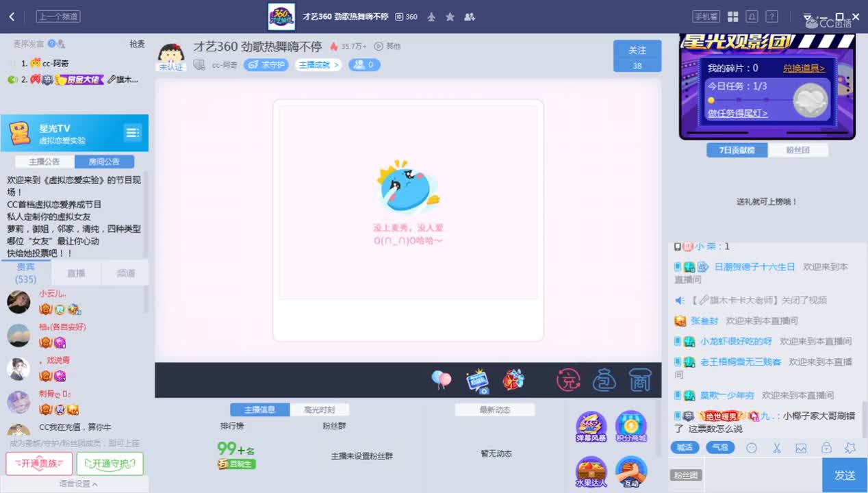The image size is (868, 493).
Task: Click the scissors screenshot icon
Action: 777,448
